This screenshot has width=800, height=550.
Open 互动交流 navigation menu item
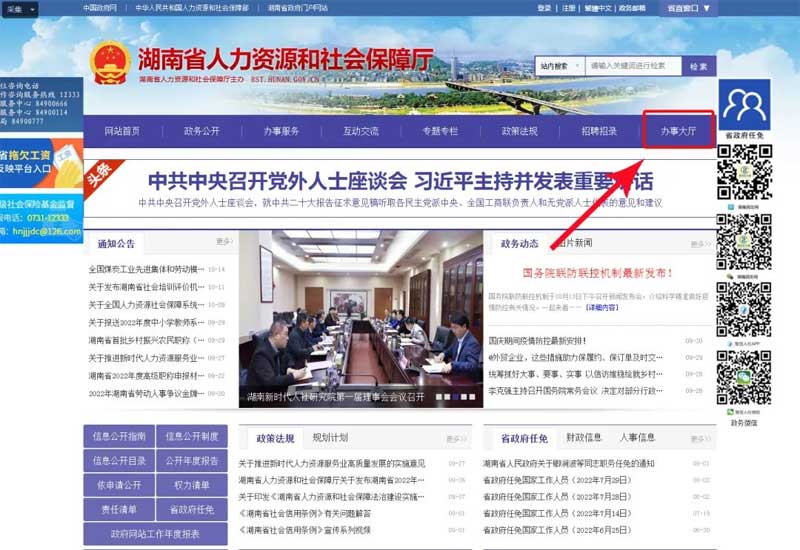(x=361, y=131)
